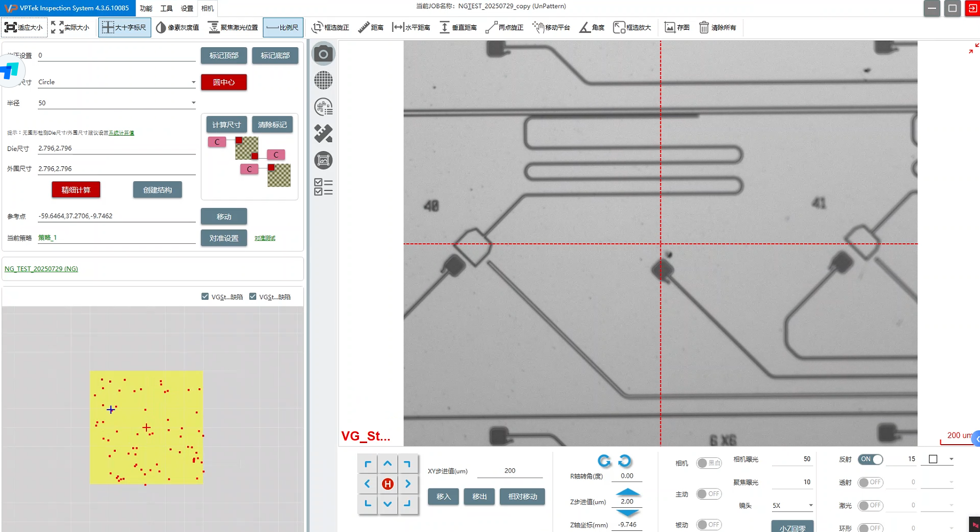
Task: Expand the Circle shape dropdown
Action: tap(193, 82)
